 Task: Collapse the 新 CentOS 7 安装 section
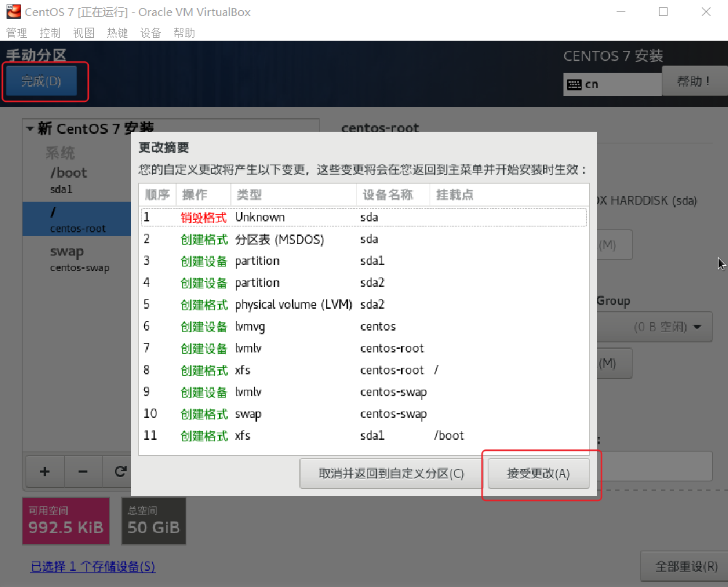(x=30, y=128)
